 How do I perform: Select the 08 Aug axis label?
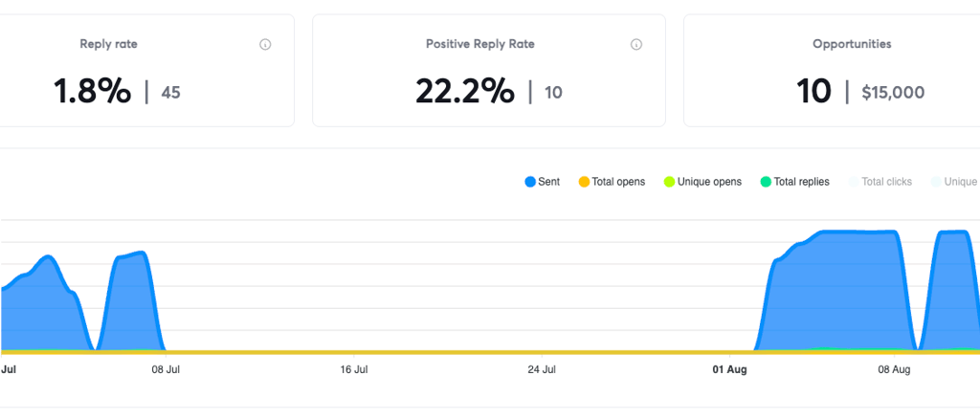pos(894,369)
